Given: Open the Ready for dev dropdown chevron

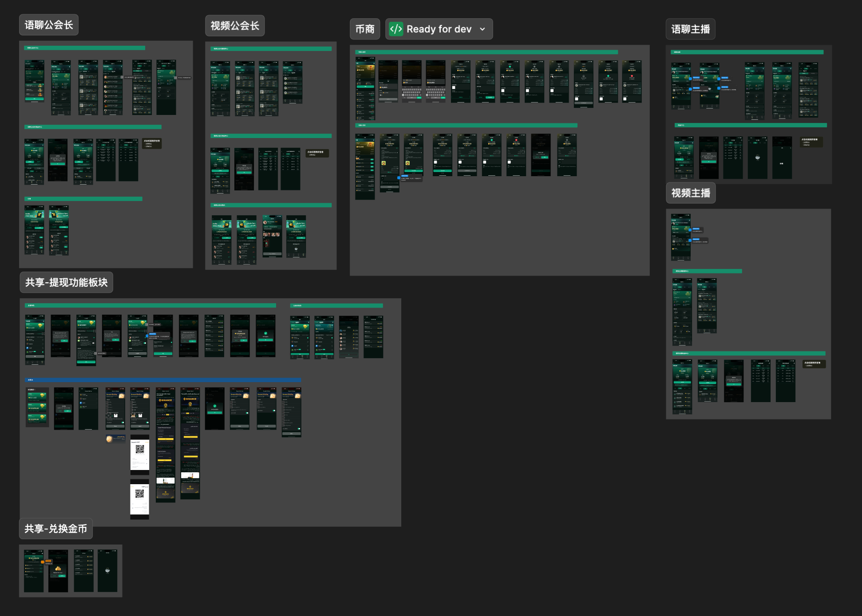Looking at the screenshot, I should point(482,29).
